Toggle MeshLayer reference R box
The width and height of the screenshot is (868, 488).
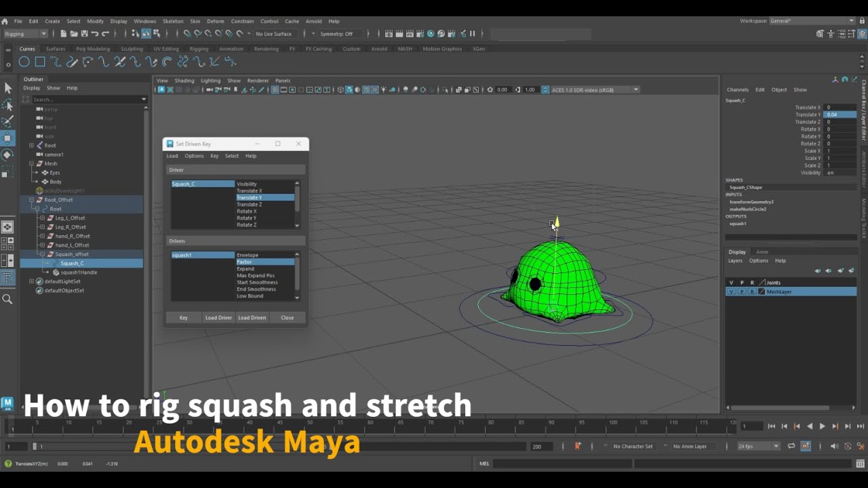[752, 291]
